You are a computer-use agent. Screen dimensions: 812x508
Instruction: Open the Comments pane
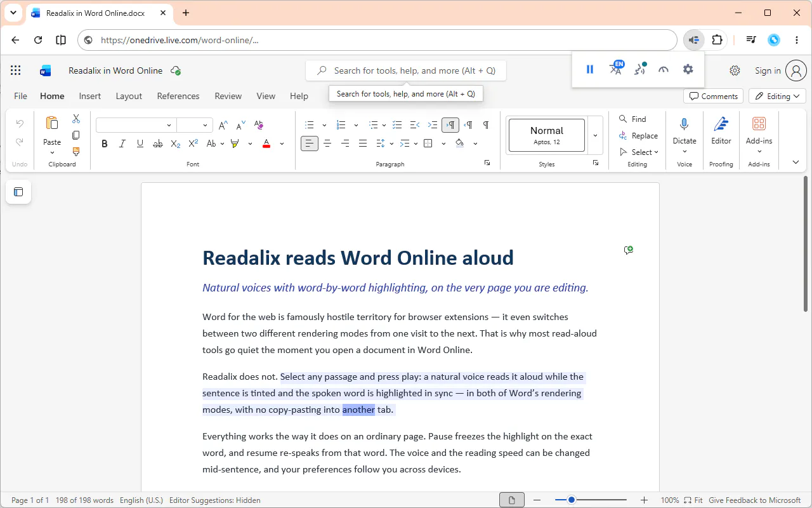click(714, 97)
